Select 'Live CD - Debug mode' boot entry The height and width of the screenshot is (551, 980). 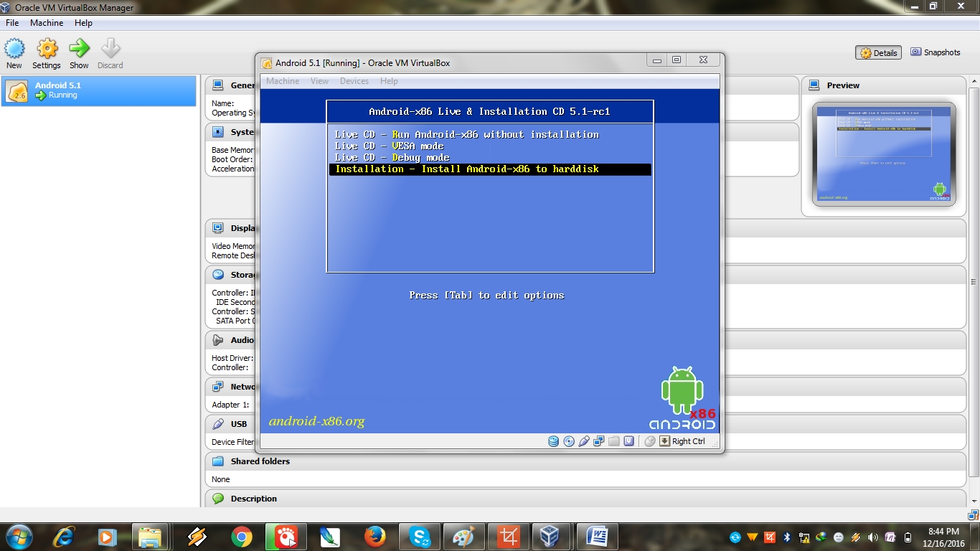392,157
